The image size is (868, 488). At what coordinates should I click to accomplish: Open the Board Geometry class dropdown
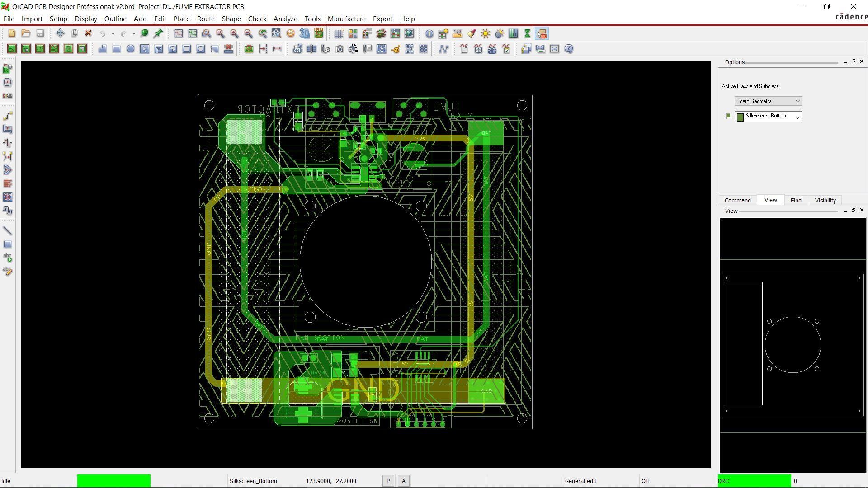click(797, 101)
